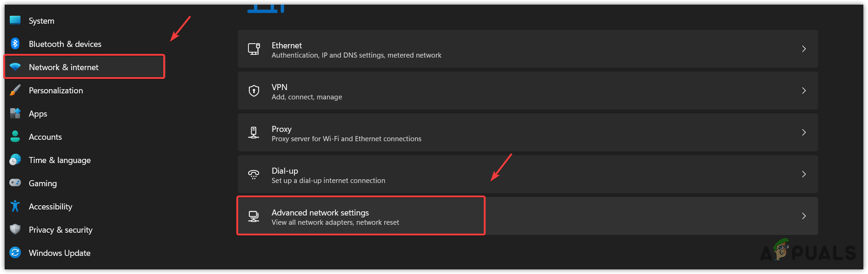Expand the Ethernet row chevron
Screen dimensions: 868x274
(x=804, y=49)
